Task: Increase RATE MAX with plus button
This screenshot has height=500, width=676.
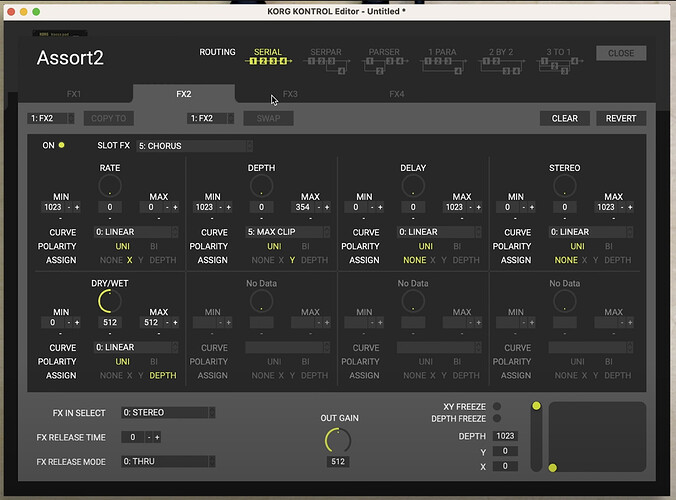Action: [175, 207]
